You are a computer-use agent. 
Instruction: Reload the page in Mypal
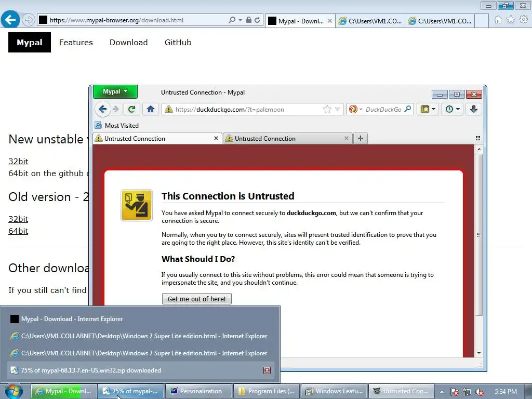[x=131, y=109]
